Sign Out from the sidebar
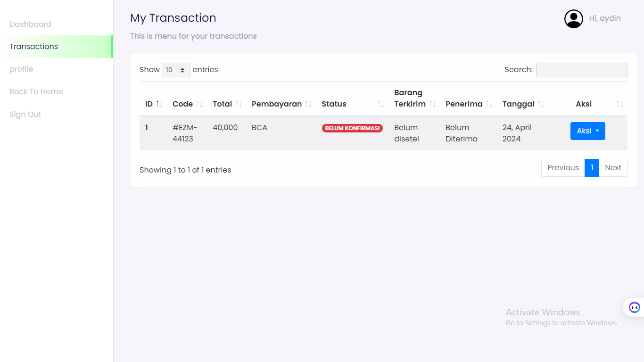644x362 pixels. click(x=25, y=115)
